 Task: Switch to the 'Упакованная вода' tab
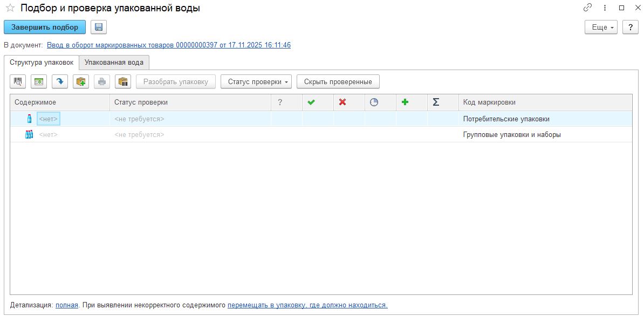coord(114,62)
